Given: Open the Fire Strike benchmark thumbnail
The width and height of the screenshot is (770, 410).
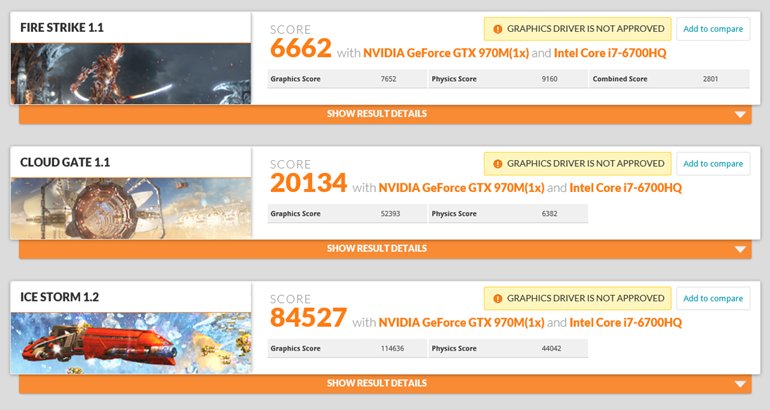Looking at the screenshot, I should coord(130,74).
